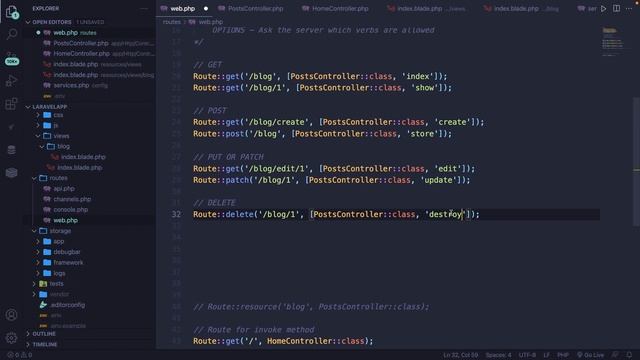Screen dimensions: 640x360
Task: Select web.php in the routes folder tree
Action: [x=65, y=220]
